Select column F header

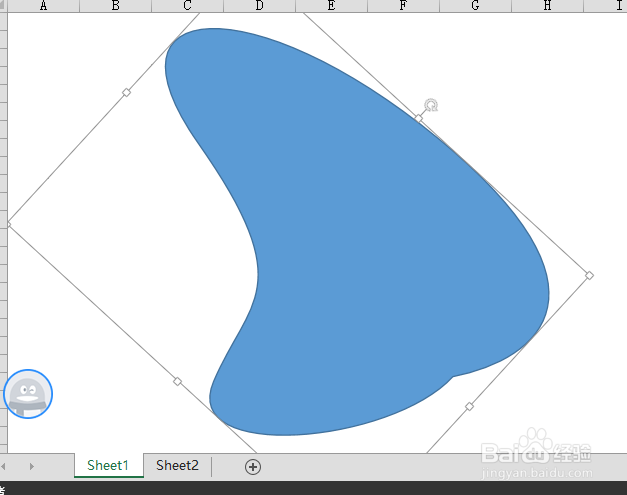pyautogui.click(x=403, y=6)
